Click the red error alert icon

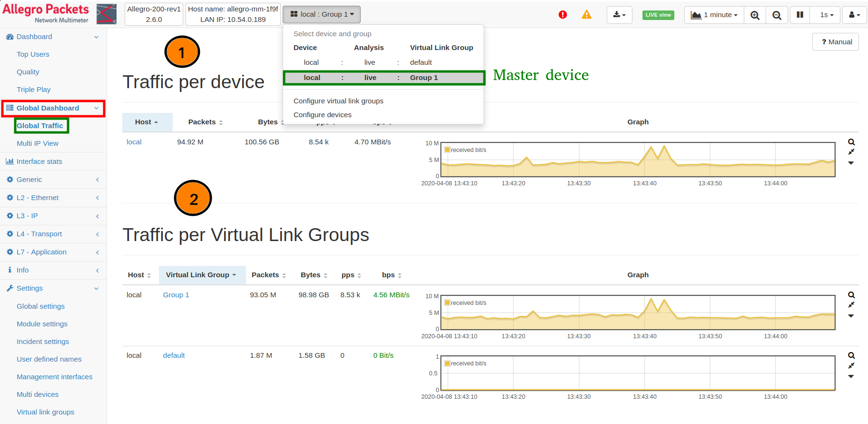(562, 15)
